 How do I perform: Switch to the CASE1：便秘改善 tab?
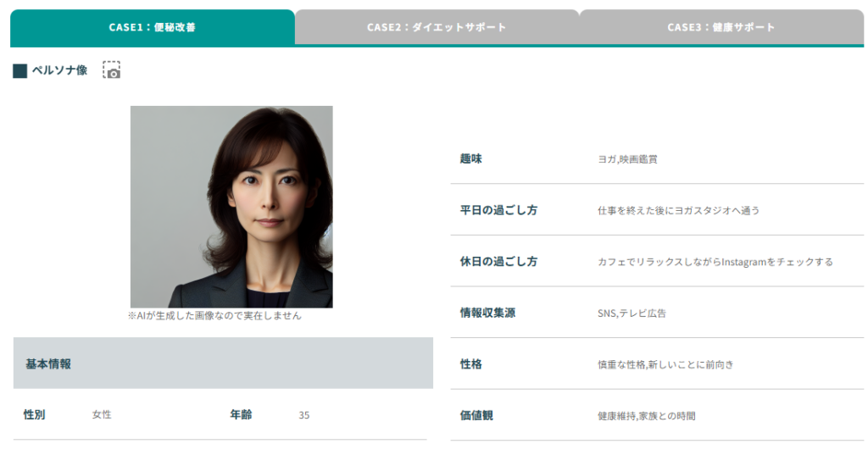(x=153, y=27)
